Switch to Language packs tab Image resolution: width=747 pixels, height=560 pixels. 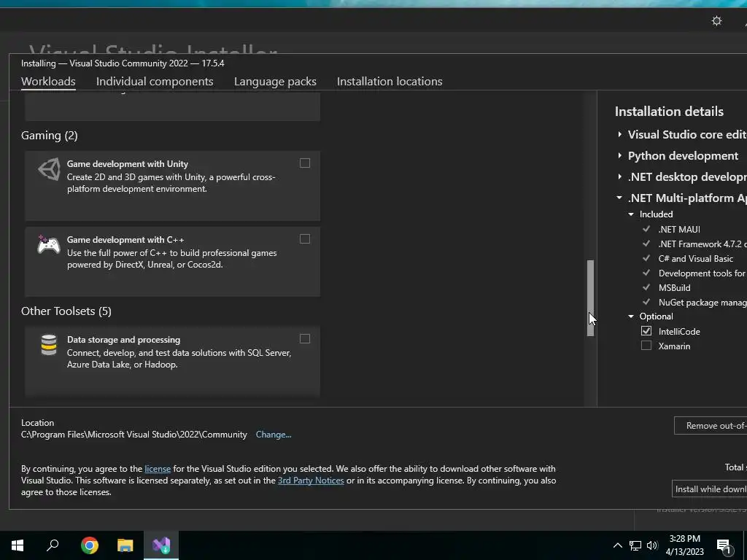pos(275,82)
